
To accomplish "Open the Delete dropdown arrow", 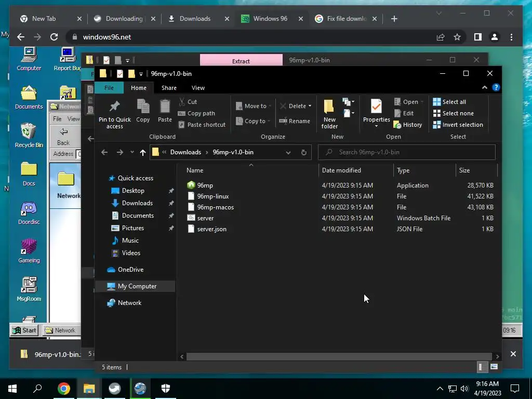I will pos(310,106).
